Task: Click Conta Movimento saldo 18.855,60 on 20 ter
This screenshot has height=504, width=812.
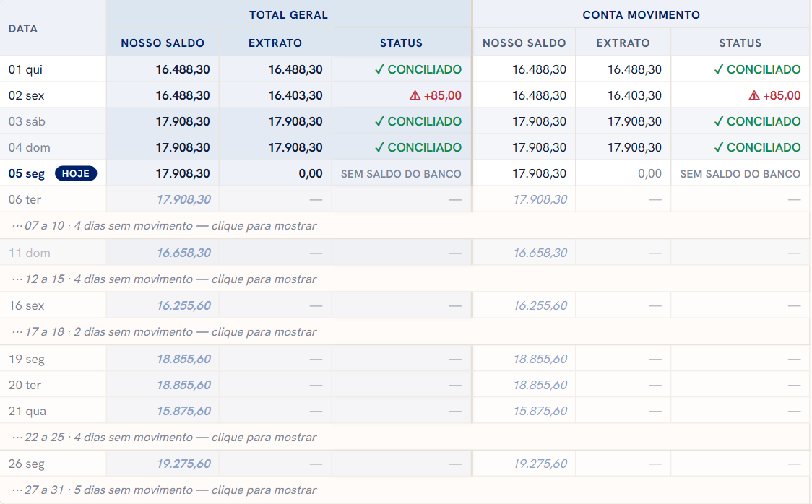Action: pos(540,385)
